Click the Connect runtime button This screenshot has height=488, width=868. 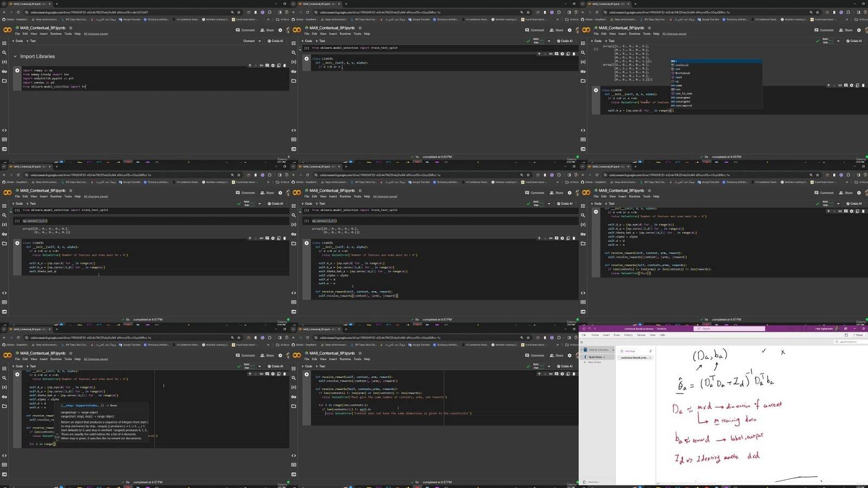tap(249, 41)
